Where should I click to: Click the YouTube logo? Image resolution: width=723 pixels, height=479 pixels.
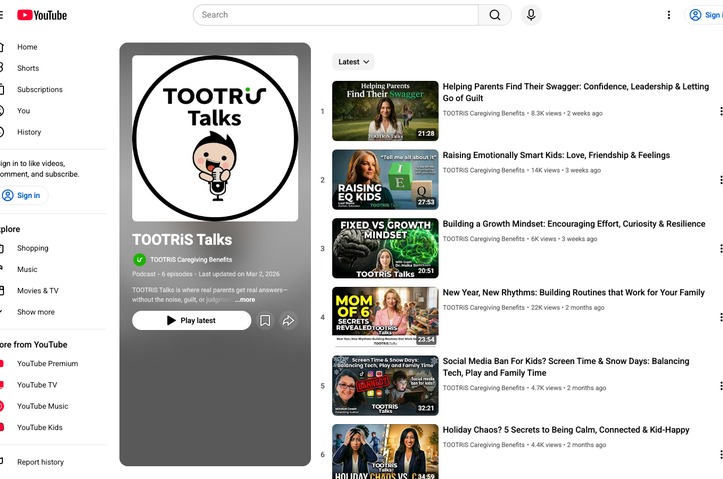42,15
